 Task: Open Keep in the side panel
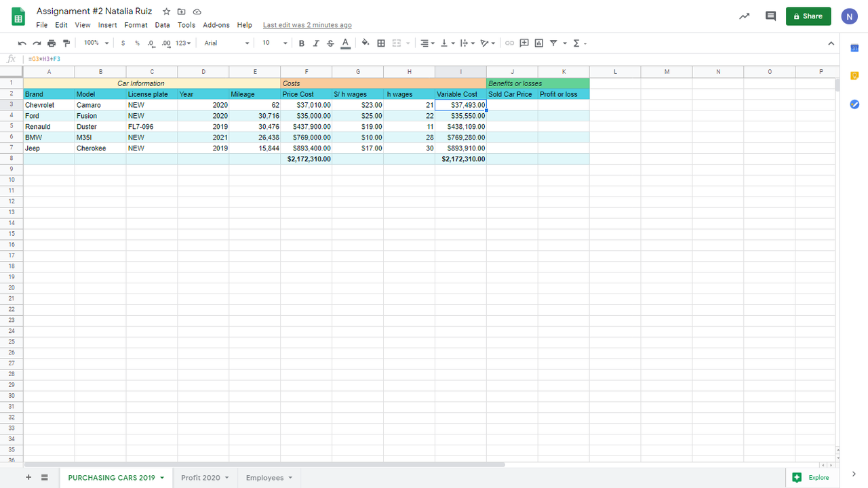coord(854,75)
